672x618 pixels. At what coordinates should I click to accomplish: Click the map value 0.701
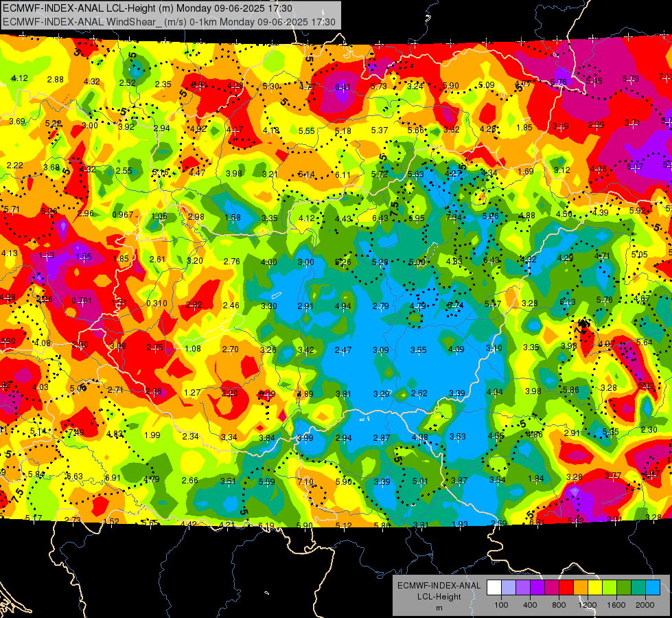(82, 300)
